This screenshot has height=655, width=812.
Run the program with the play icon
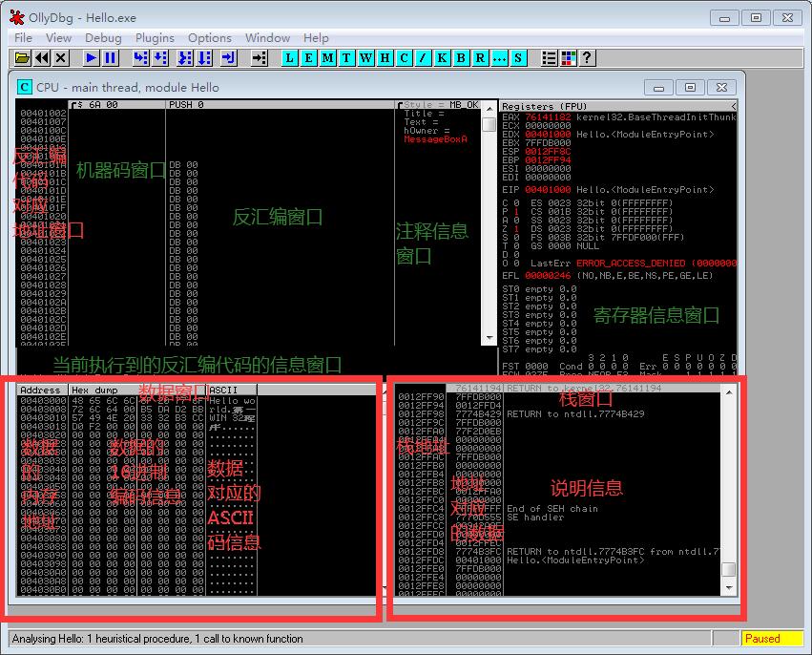click(92, 57)
